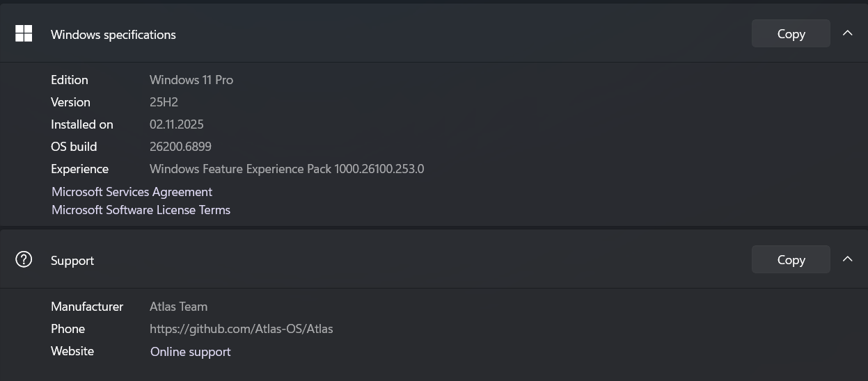Open the Microsoft Services Agreement link
The width and height of the screenshot is (868, 381).
(132, 192)
